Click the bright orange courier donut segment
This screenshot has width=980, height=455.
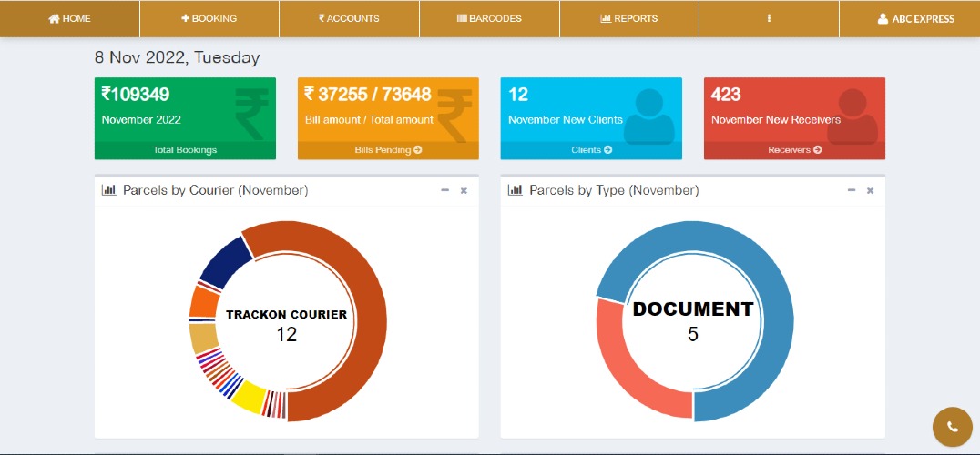(x=204, y=303)
